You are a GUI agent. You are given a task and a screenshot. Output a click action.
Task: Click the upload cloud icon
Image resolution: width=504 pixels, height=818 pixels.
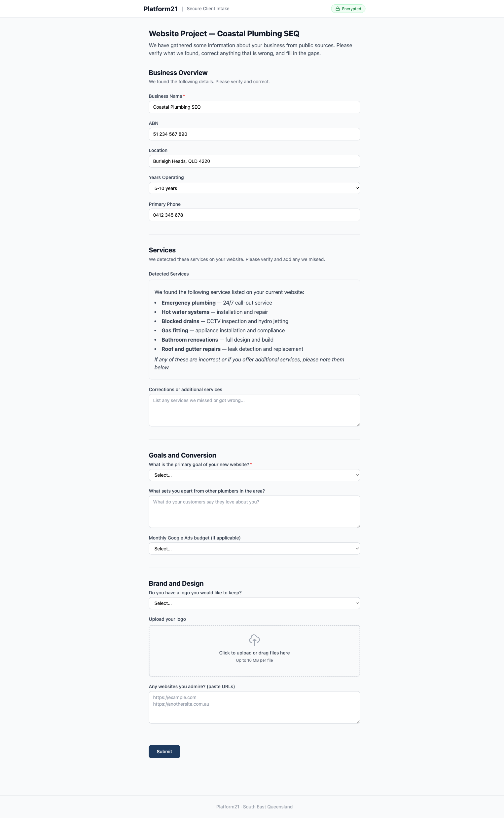pos(254,640)
